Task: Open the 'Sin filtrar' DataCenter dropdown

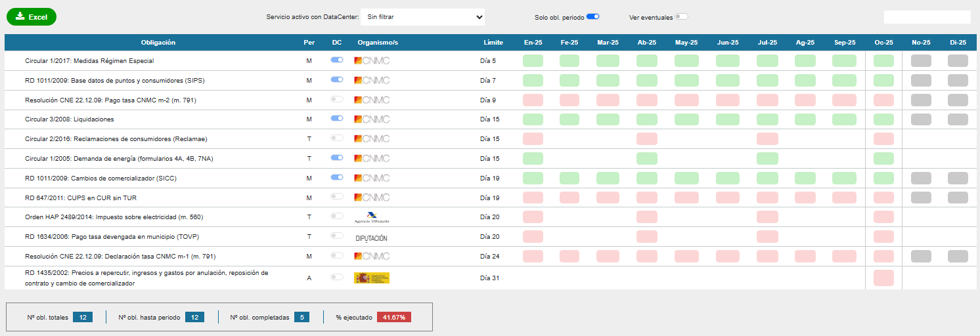Action: [422, 17]
